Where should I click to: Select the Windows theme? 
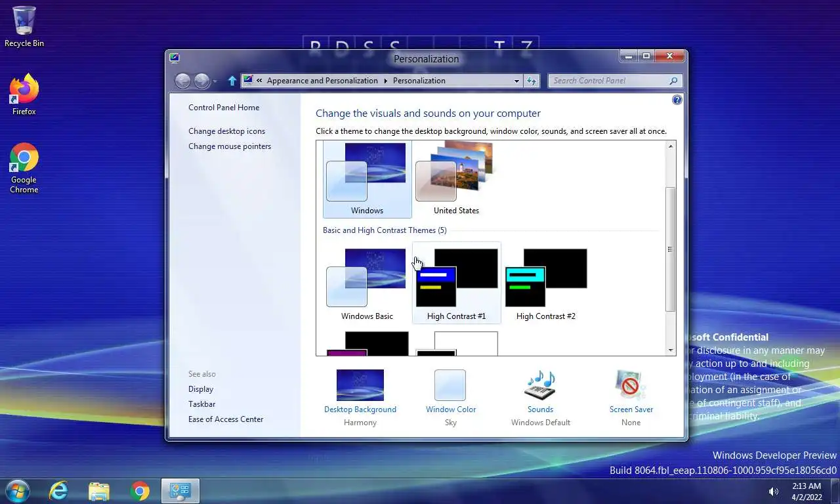tap(367, 179)
